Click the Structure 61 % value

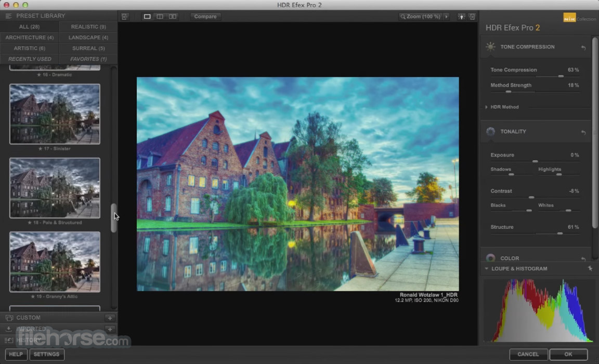point(573,227)
